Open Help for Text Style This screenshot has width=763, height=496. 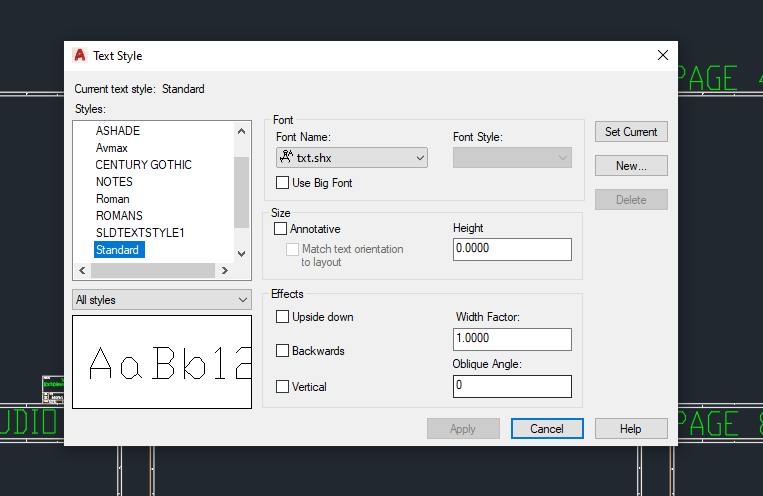[631, 429]
